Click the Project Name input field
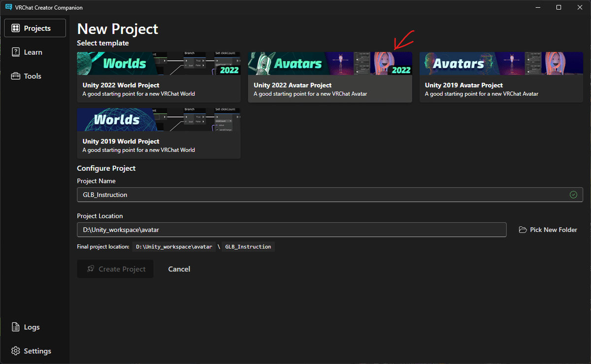Screen dimensions: 591x364 point(330,195)
